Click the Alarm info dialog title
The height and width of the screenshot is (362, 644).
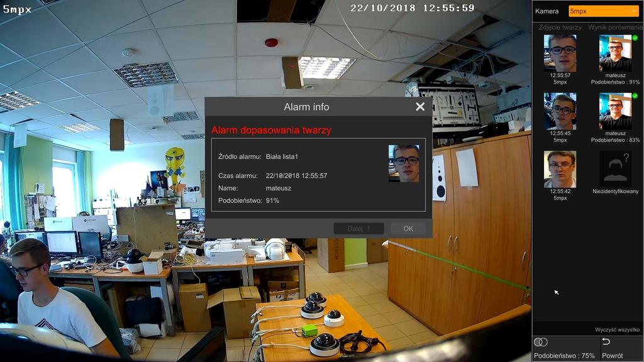click(306, 107)
